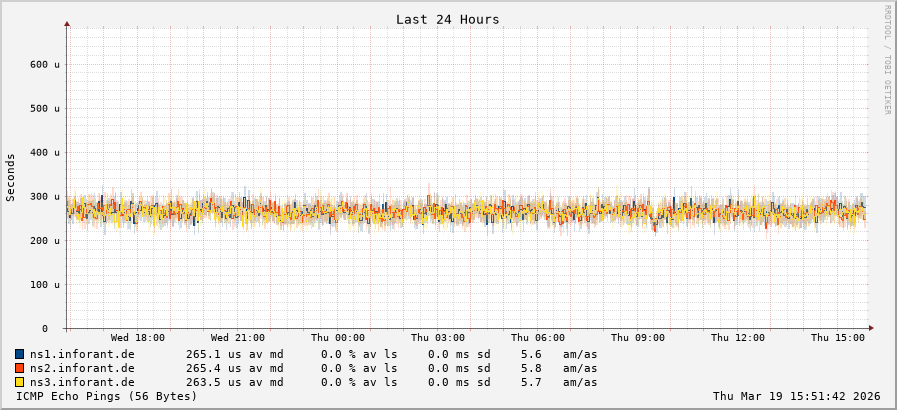
Task: Select the ns2.inforant.de legend label
Action: [x=82, y=368]
